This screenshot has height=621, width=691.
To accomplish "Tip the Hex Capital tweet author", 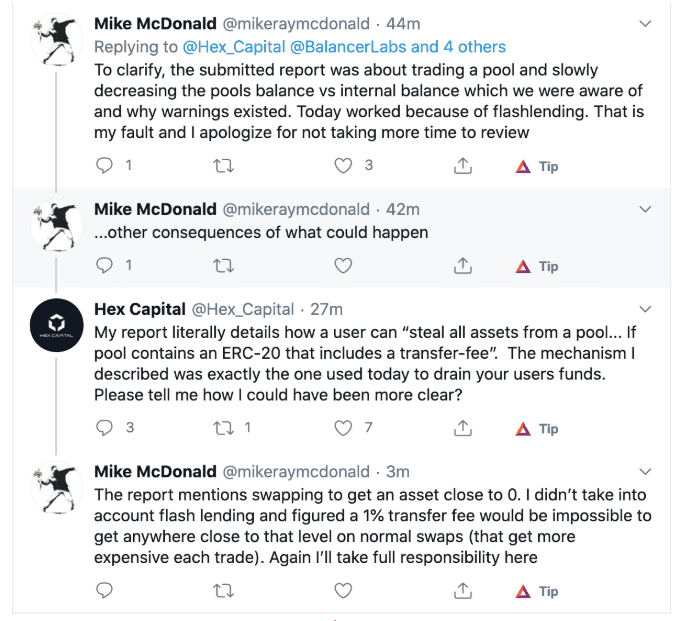I will [x=537, y=428].
